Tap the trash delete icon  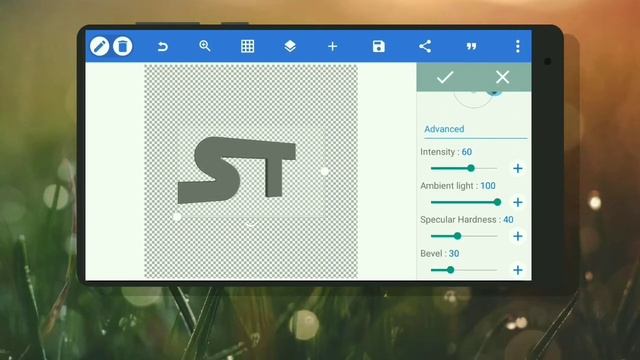(122, 46)
